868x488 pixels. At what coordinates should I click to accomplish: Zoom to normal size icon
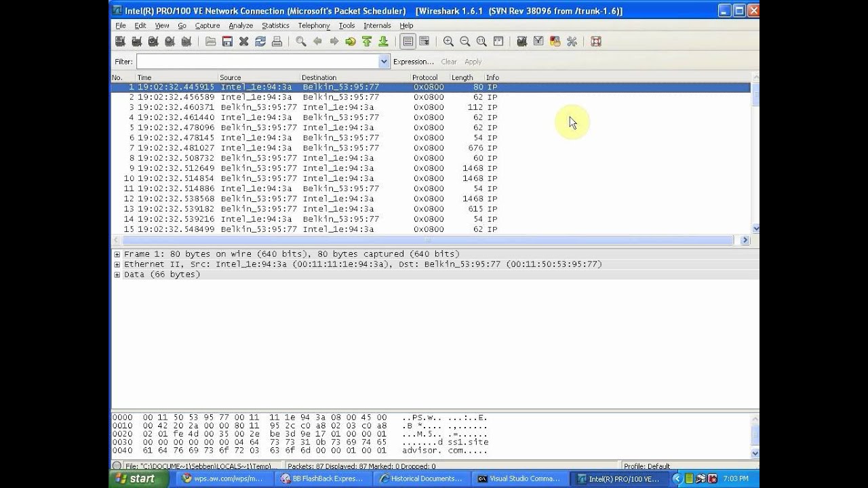[481, 41]
